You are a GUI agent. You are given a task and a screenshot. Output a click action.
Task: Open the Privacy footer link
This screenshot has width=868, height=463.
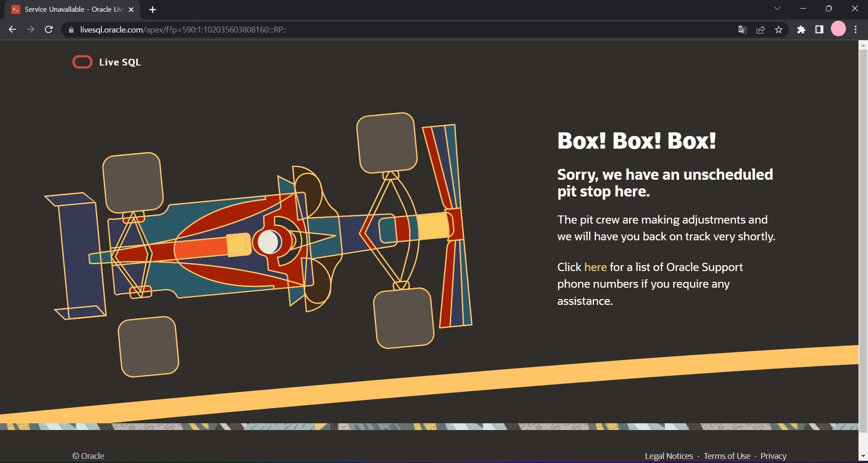click(x=773, y=456)
